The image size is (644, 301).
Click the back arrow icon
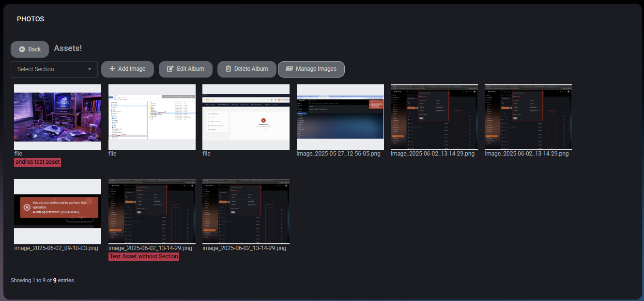(x=22, y=49)
